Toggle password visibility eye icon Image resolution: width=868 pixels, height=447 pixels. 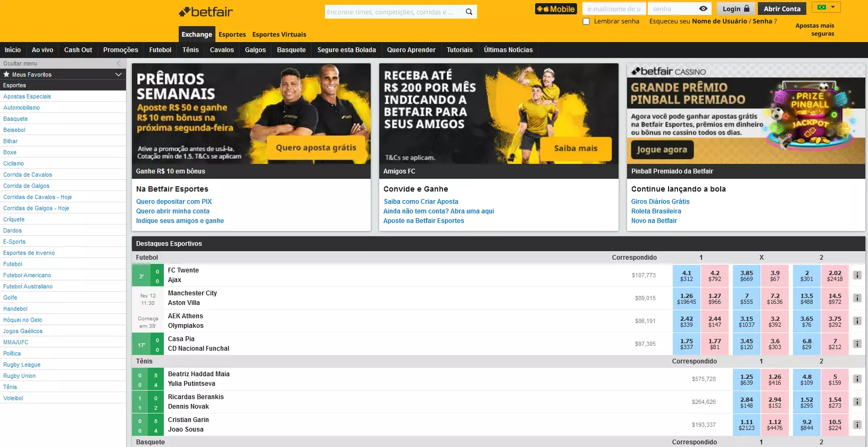[x=703, y=9]
